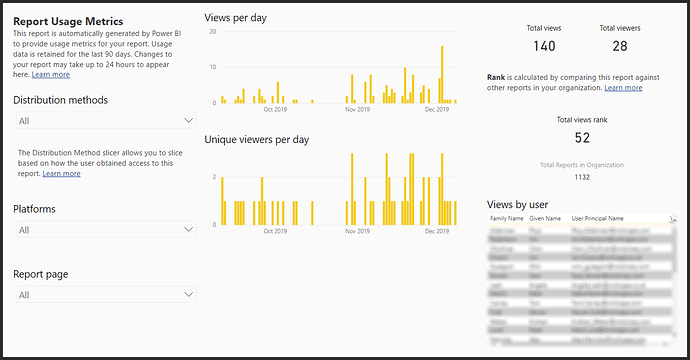This screenshot has width=690, height=360.
Task: Click the Total views rank value 52
Action: point(582,138)
